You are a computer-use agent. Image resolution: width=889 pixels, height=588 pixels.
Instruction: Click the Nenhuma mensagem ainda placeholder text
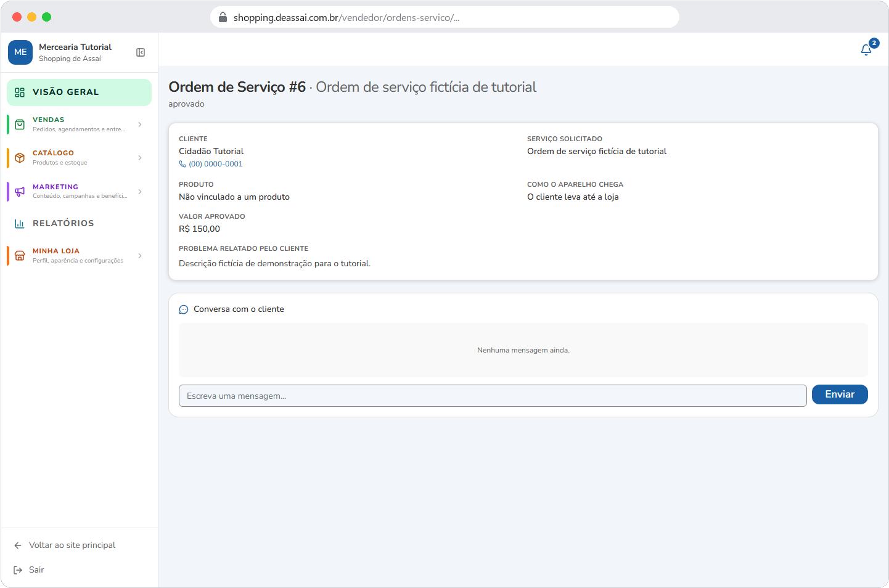click(x=523, y=350)
